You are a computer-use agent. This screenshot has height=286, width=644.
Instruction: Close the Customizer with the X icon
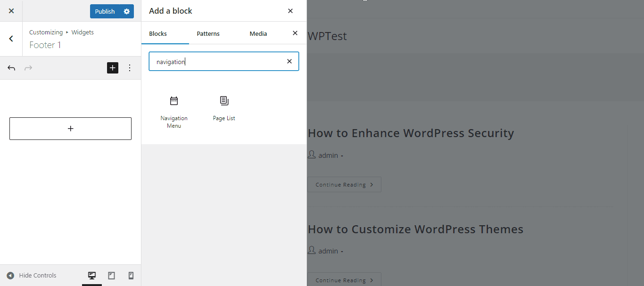(x=11, y=11)
